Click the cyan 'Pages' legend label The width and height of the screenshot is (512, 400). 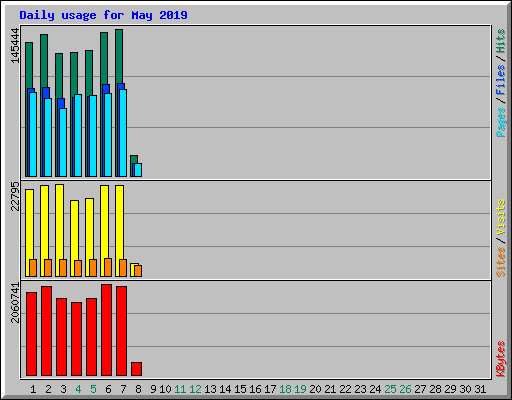(x=501, y=122)
